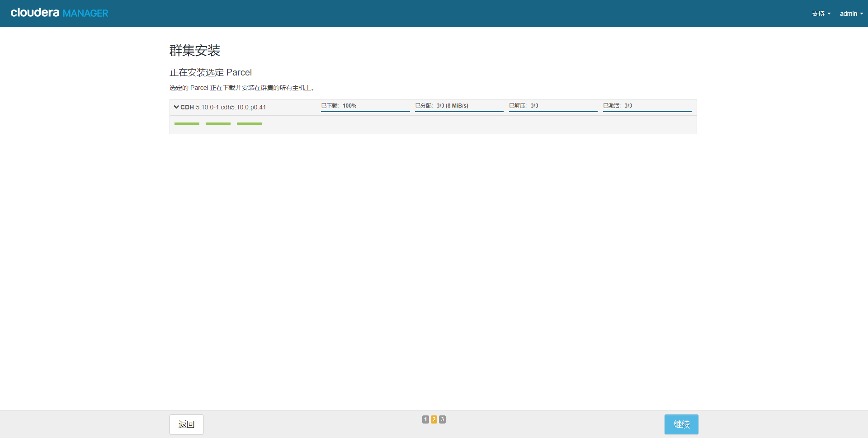Jump to wizard step 3 indicator

(x=442, y=419)
